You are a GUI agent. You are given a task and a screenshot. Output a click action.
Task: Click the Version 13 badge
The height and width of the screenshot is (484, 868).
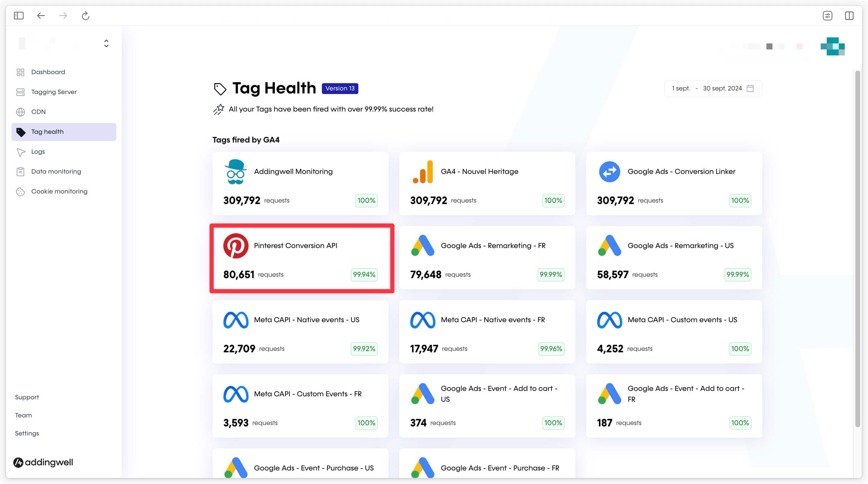click(340, 88)
